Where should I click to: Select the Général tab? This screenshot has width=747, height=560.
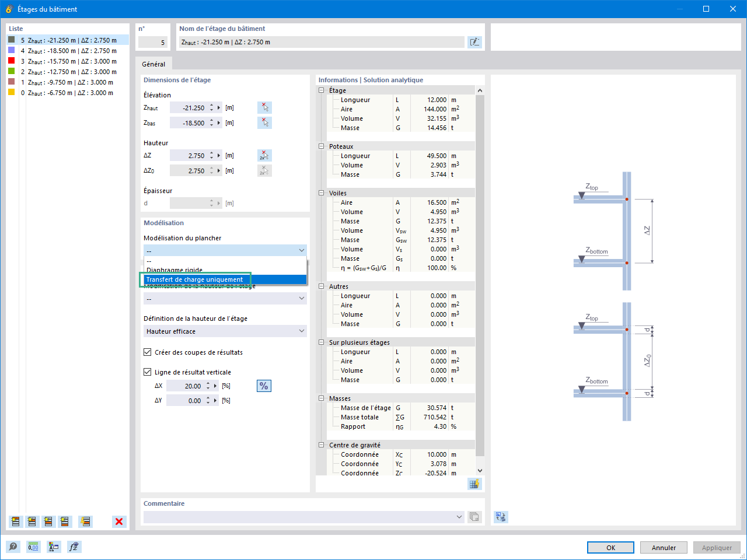[x=153, y=64]
